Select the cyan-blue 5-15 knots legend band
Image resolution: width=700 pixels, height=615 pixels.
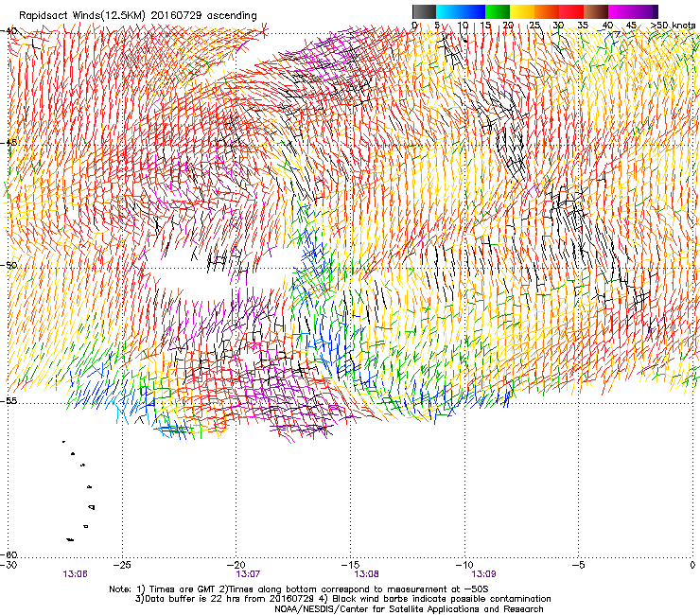tap(461, 11)
